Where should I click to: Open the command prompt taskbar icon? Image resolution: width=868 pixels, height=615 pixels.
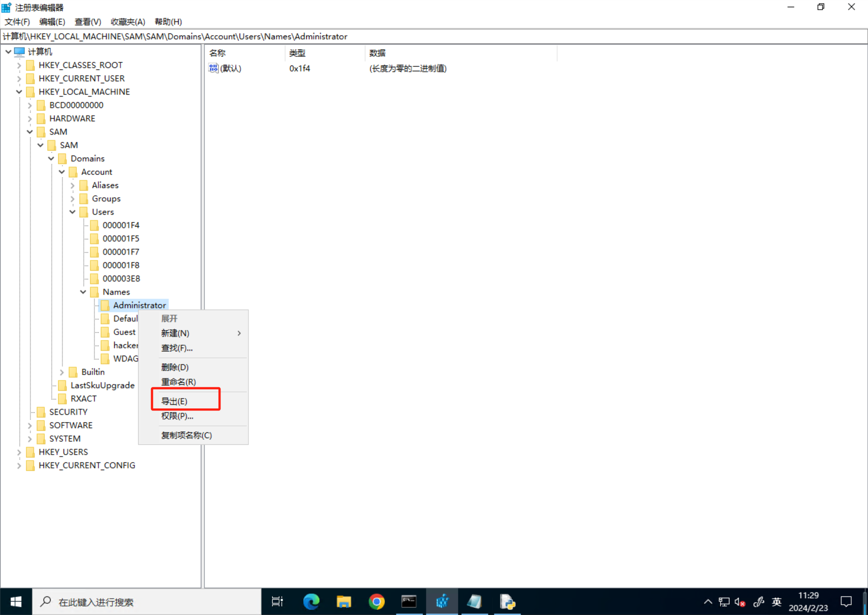[409, 602]
